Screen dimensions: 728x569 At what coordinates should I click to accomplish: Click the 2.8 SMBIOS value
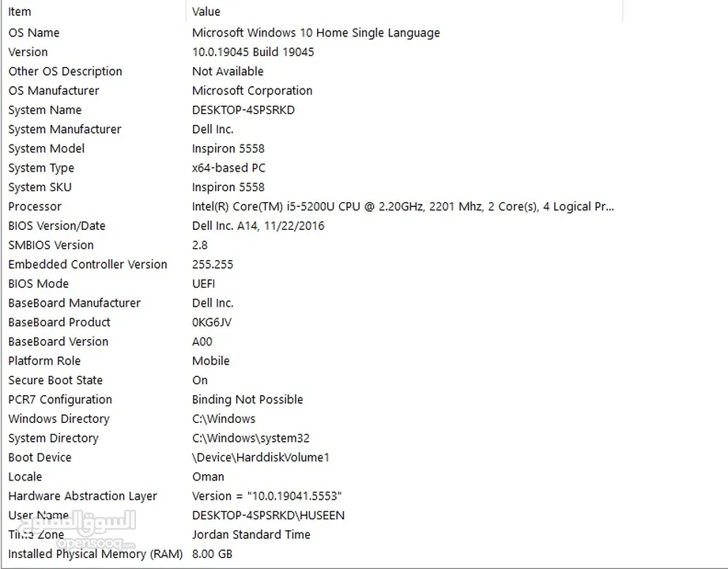point(200,245)
